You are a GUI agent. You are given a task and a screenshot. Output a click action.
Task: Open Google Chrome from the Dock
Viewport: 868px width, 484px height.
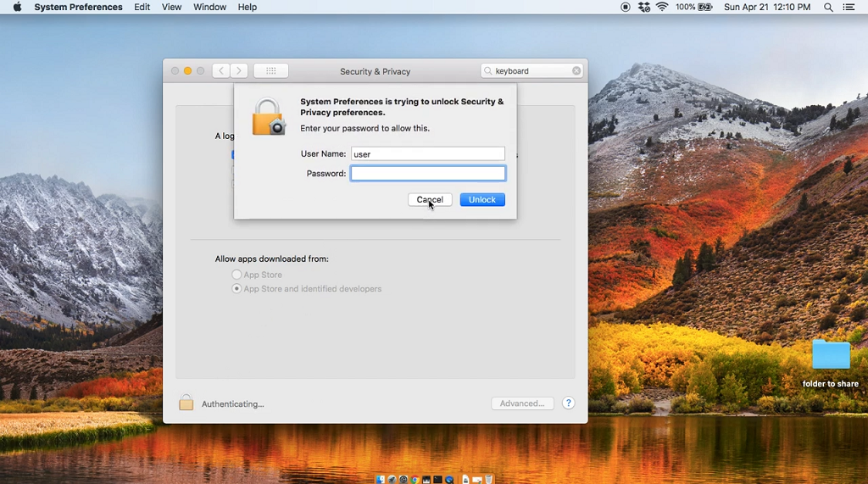click(415, 480)
